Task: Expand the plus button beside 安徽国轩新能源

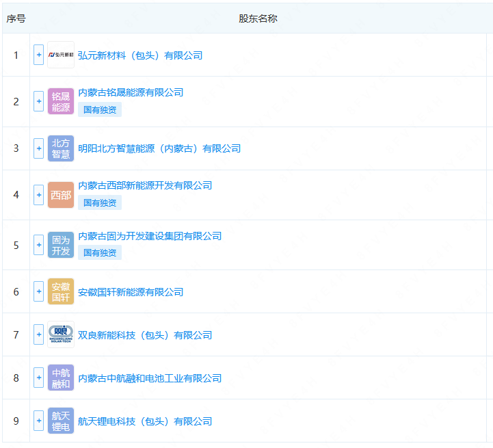Action: point(38,292)
